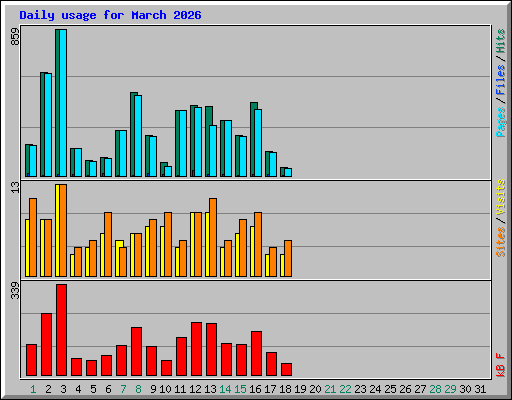
Task: Click the red KB bar for day 1
Action: (x=32, y=360)
